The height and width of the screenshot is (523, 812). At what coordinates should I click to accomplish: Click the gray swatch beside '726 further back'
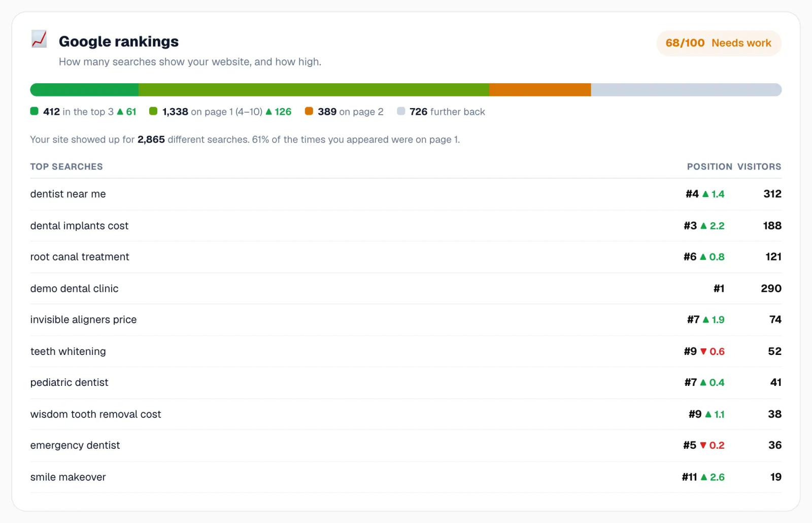[x=401, y=111]
